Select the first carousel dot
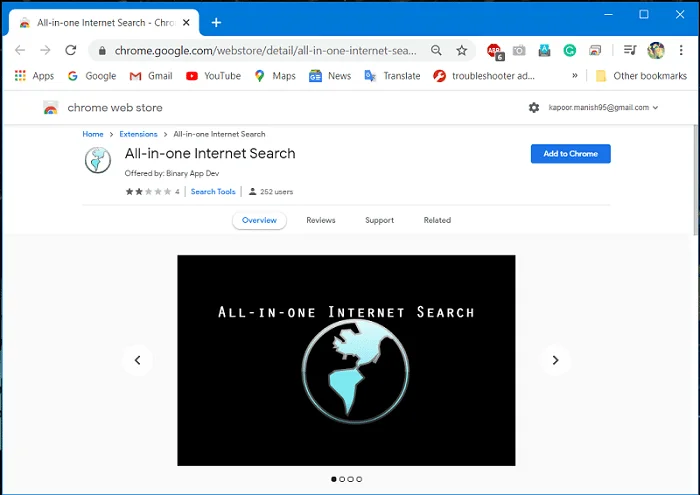This screenshot has width=700, height=495. [334, 479]
